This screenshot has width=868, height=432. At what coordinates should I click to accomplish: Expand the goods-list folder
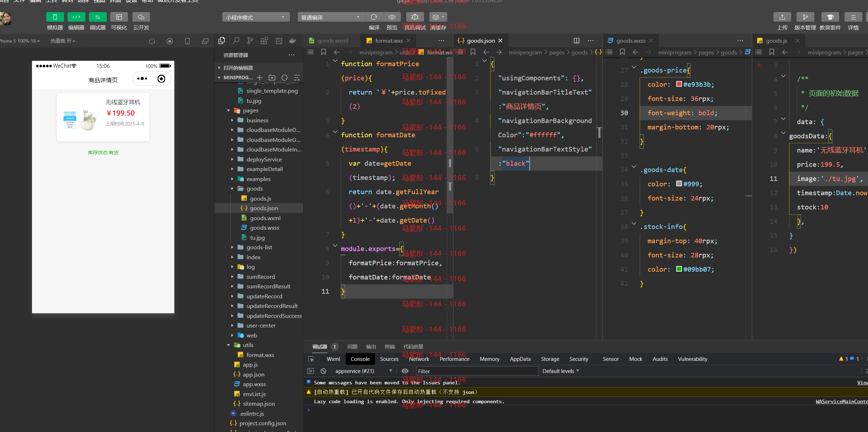click(x=259, y=247)
